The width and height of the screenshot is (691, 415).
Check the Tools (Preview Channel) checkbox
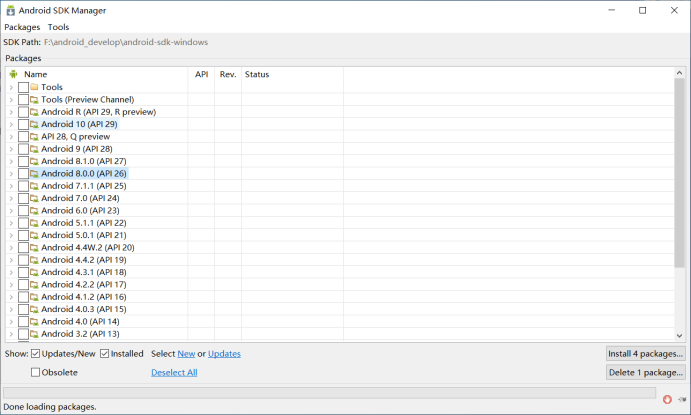23,100
